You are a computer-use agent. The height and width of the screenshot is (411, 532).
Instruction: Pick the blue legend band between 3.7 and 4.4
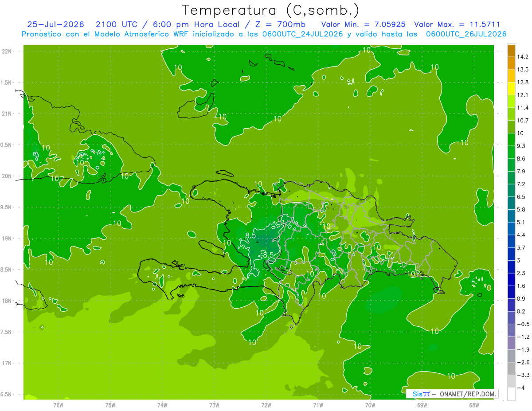[511, 241]
